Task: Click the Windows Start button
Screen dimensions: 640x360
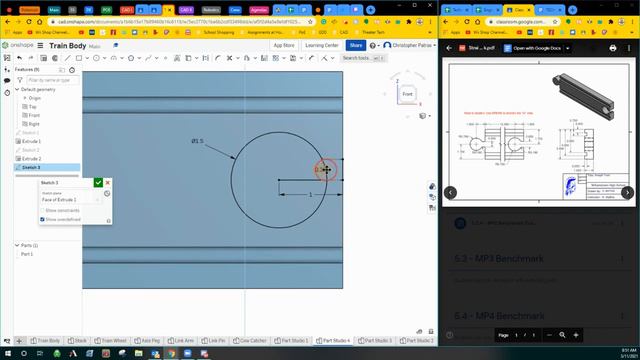Action: coord(7,353)
